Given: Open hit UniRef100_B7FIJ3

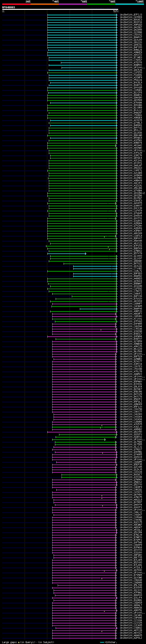Looking at the screenshot, I should point(131,15).
